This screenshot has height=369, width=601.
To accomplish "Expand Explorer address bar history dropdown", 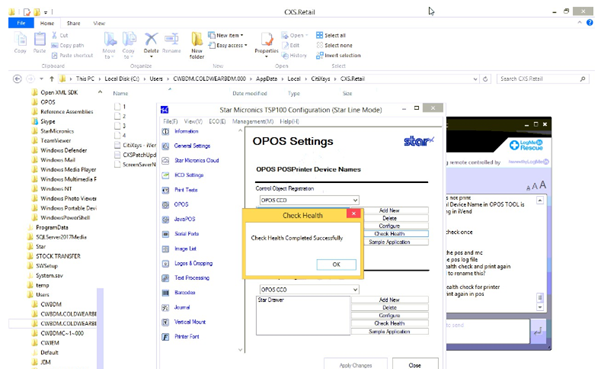I will [x=475, y=79].
